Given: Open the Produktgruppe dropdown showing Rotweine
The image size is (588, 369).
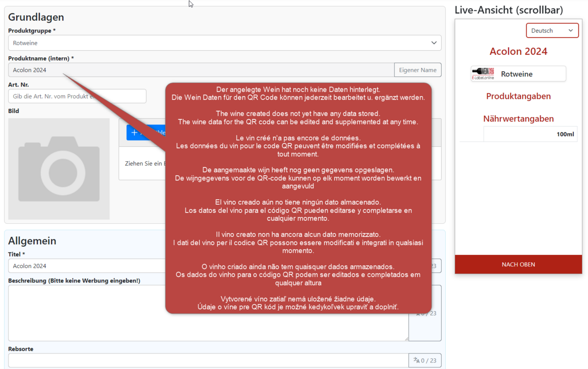Looking at the screenshot, I should pos(225,43).
